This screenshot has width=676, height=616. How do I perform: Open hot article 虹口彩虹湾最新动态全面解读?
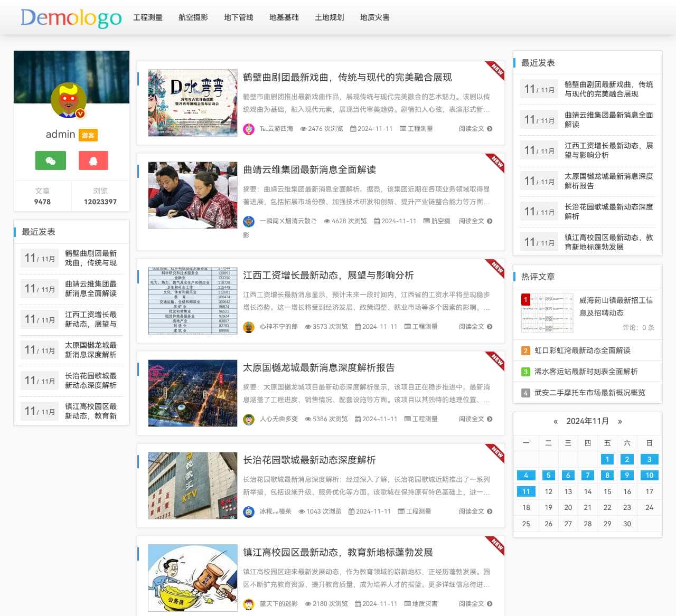pyautogui.click(x=582, y=350)
